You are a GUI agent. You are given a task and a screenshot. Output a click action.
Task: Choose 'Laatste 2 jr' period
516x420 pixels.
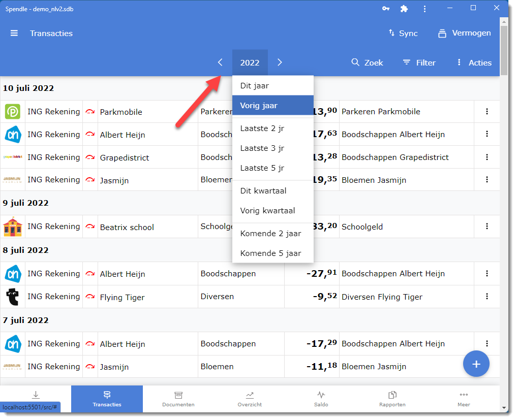click(x=273, y=128)
